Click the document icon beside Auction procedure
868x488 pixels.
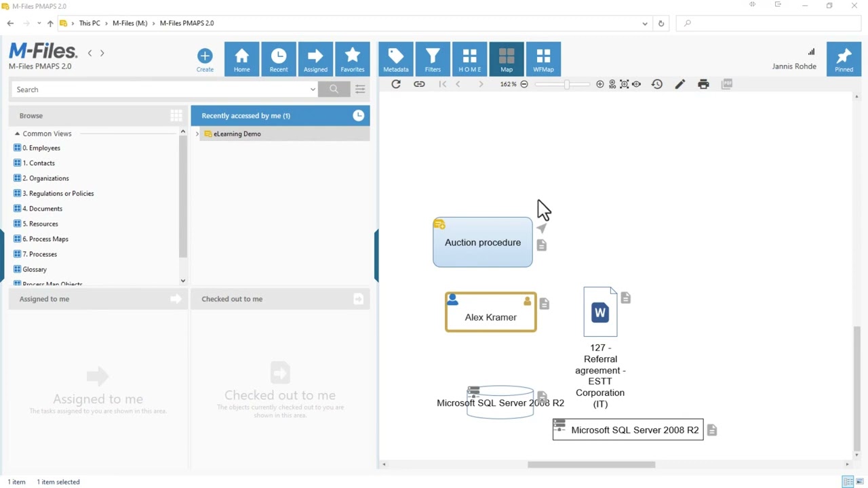(541, 245)
